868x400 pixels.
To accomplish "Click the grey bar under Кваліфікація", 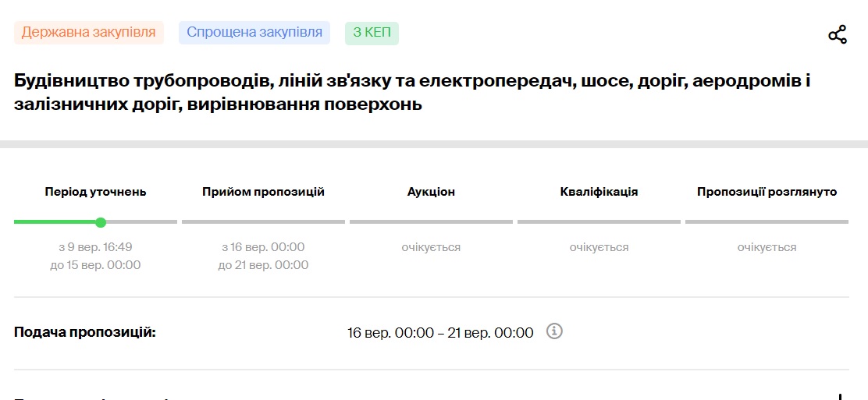I will pos(599,222).
